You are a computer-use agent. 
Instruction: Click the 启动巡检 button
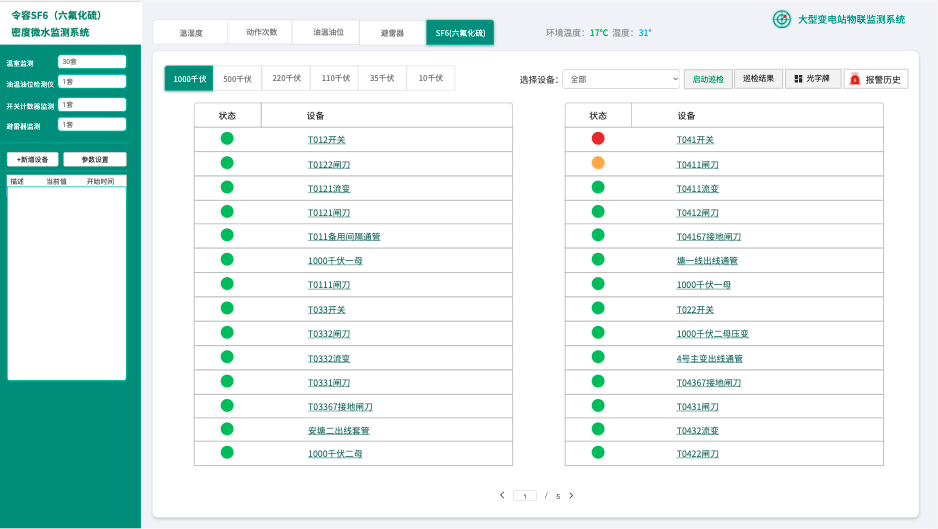(708, 79)
